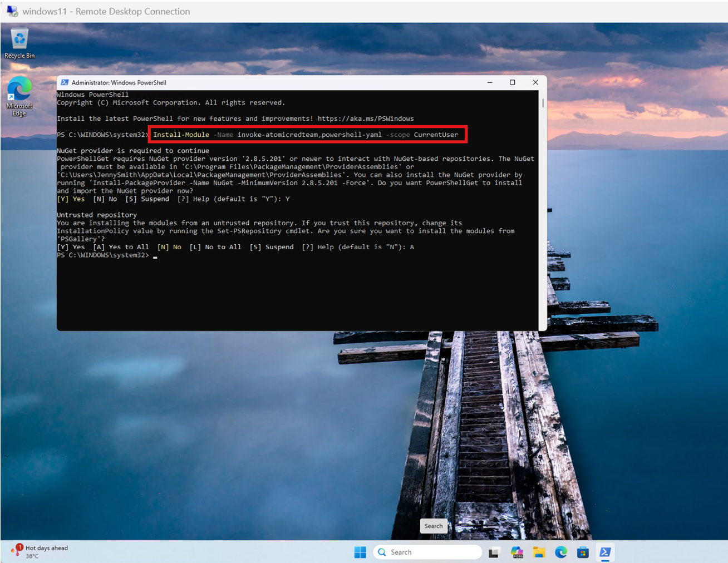This screenshot has height=563, width=728.
Task: Click the taskbar Search box
Action: pyautogui.click(x=427, y=552)
